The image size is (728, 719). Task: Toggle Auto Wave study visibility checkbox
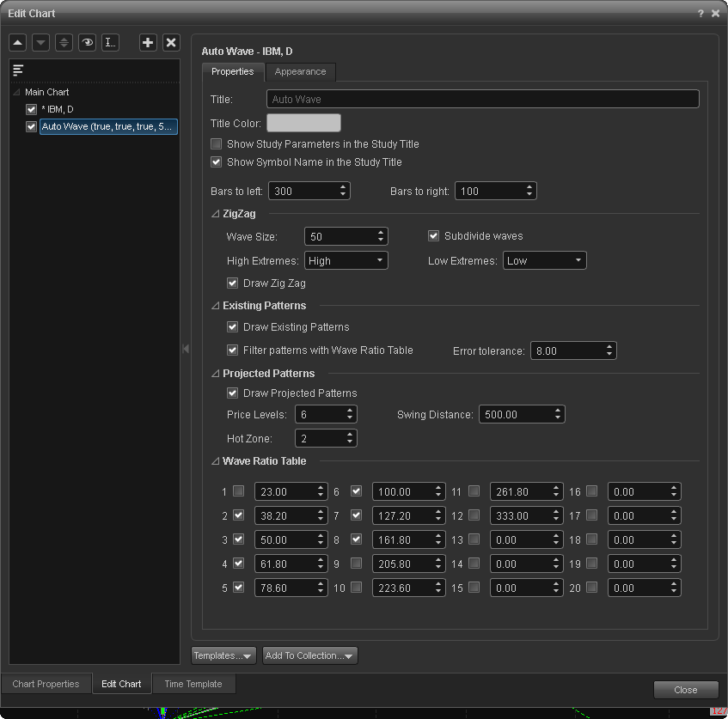31,127
